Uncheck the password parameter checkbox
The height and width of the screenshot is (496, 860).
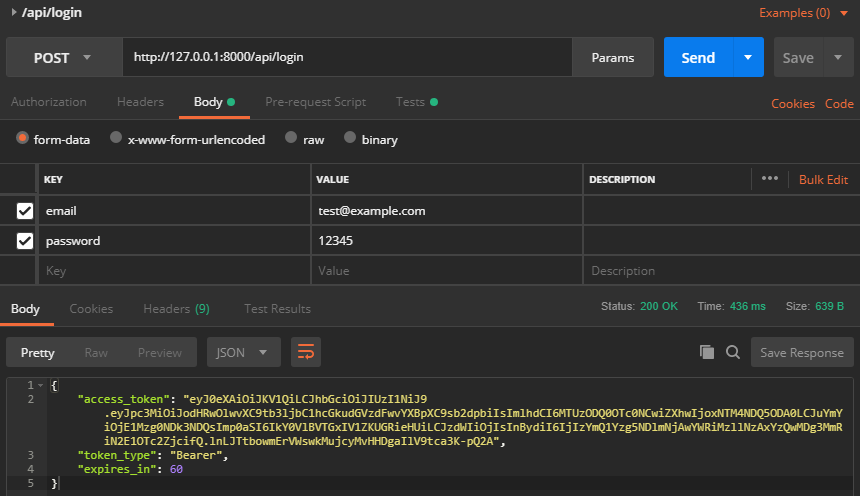(25, 241)
